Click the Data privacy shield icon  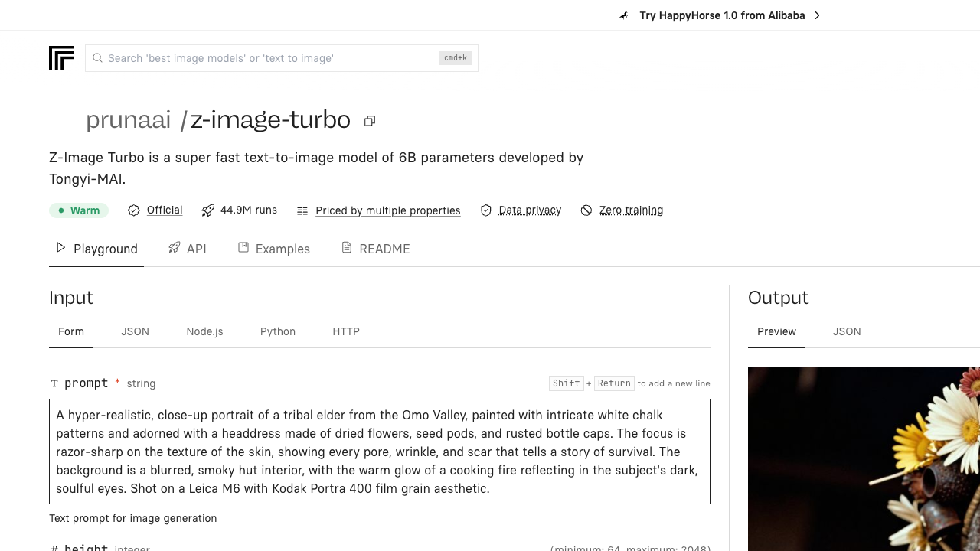486,210
